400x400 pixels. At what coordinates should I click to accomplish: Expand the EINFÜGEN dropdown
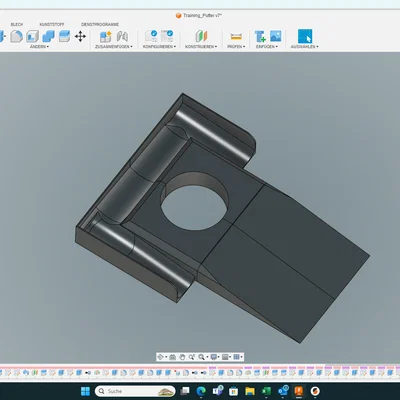pos(267,47)
